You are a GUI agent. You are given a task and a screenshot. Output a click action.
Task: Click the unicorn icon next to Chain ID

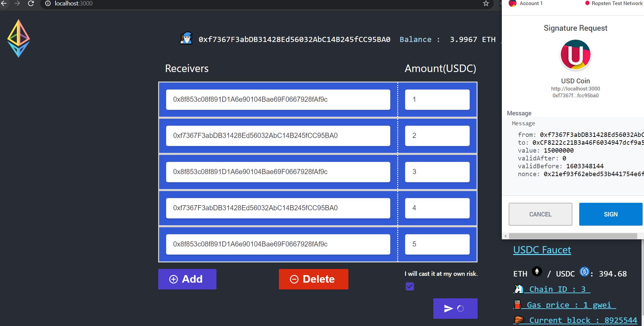coord(519,289)
